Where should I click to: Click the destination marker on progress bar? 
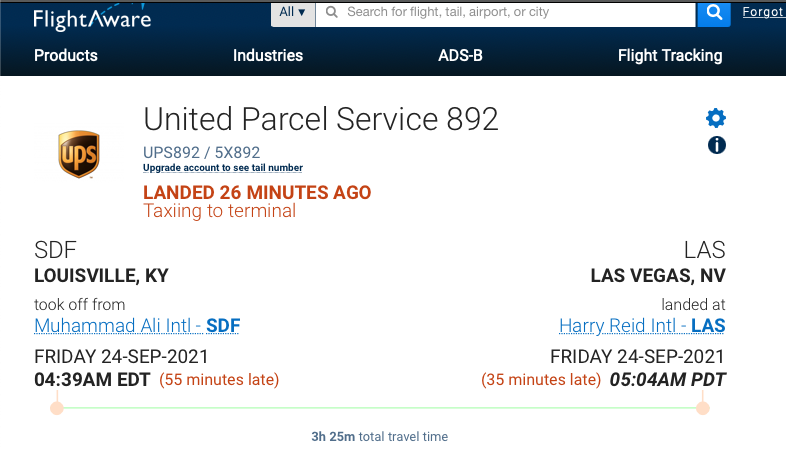[x=703, y=408]
